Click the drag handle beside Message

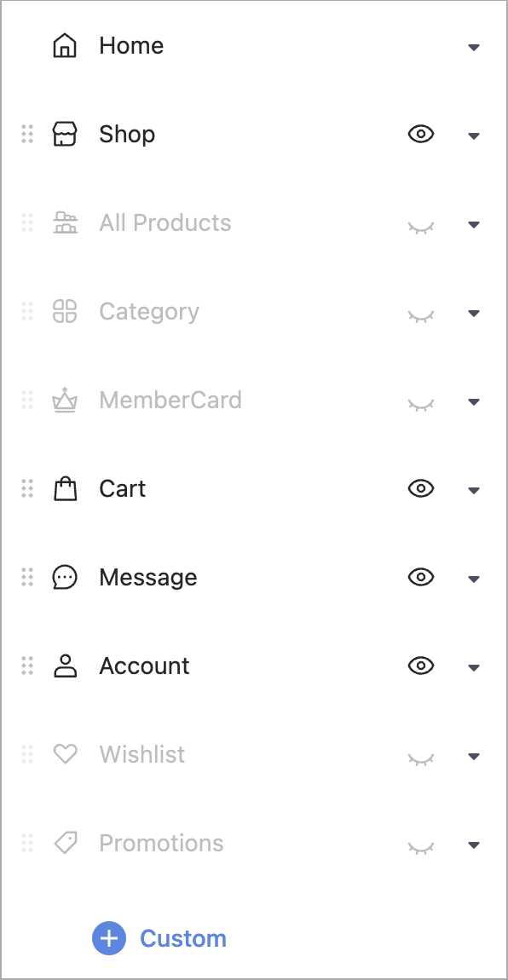coord(27,577)
